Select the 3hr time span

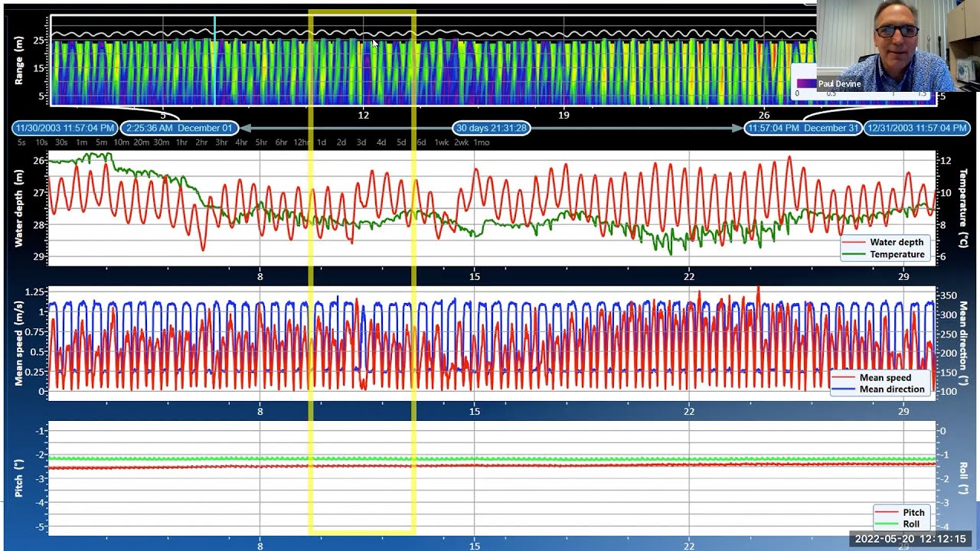(x=221, y=142)
